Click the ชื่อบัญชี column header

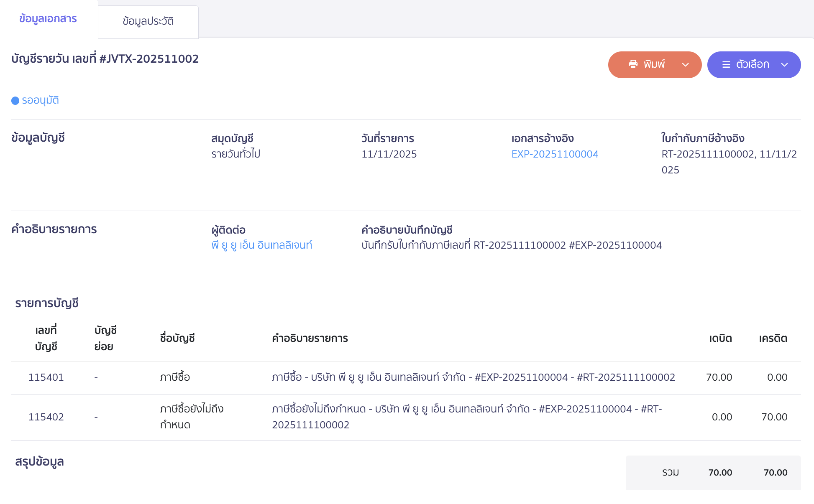coord(177,339)
